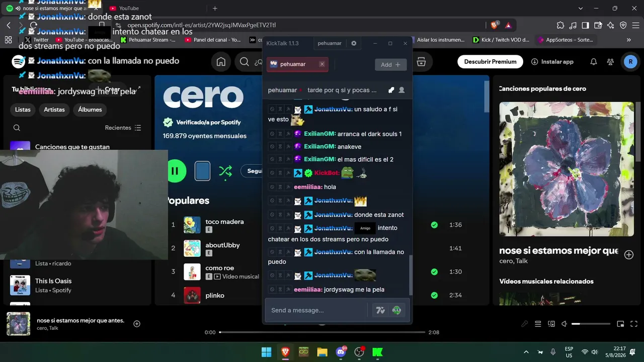Viewport: 644px width, 362px height.
Task: Pin icon on 'arranca el dark souls 1' message
Action: click(x=288, y=134)
